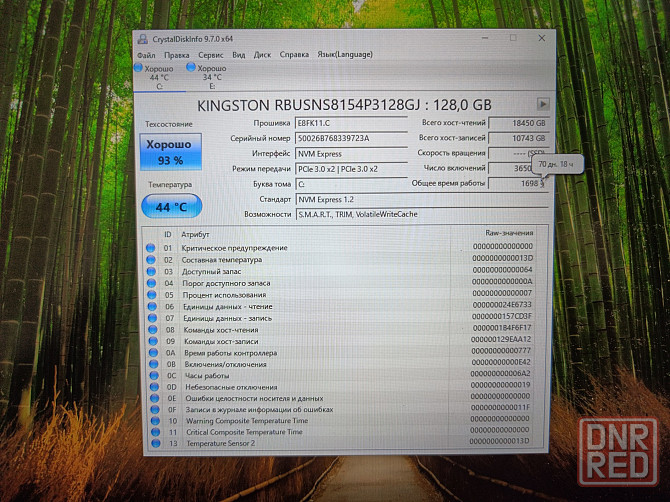The height and width of the screenshot is (502, 670).
Task: Click status icon for Ошибки целостности носителя
Action: point(154,398)
